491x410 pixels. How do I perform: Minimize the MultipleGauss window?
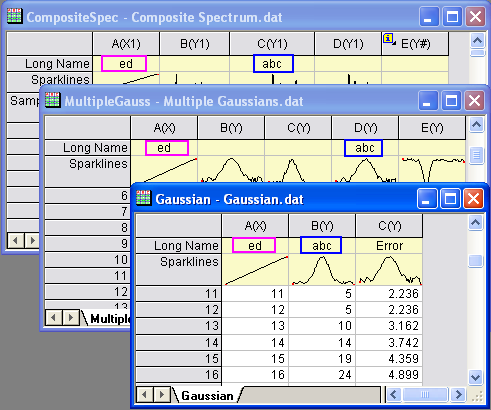coord(428,101)
